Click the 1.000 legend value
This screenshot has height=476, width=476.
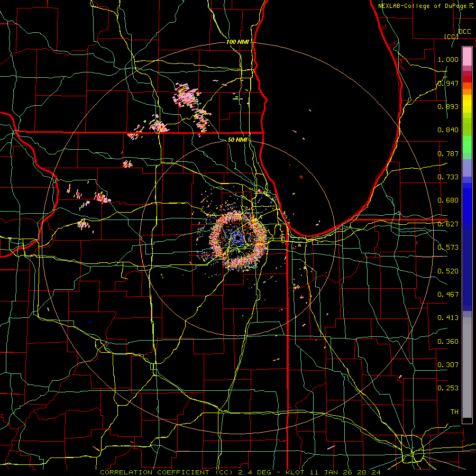448,59
